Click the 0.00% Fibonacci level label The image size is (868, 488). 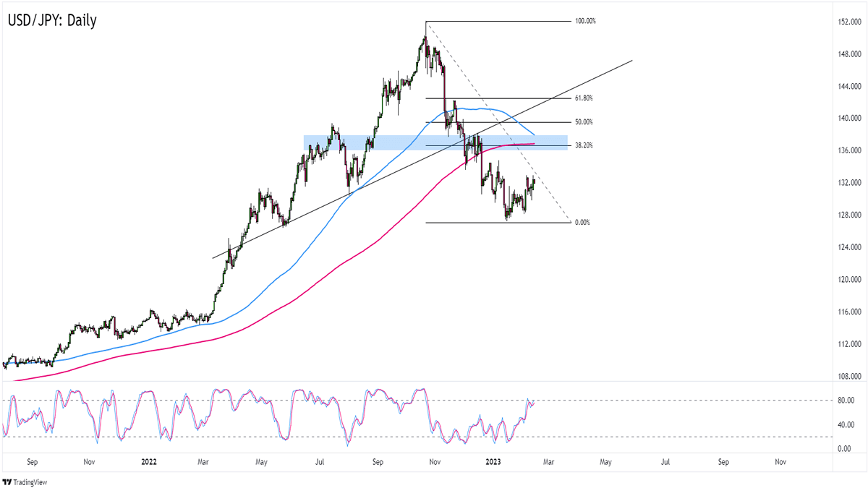(582, 223)
